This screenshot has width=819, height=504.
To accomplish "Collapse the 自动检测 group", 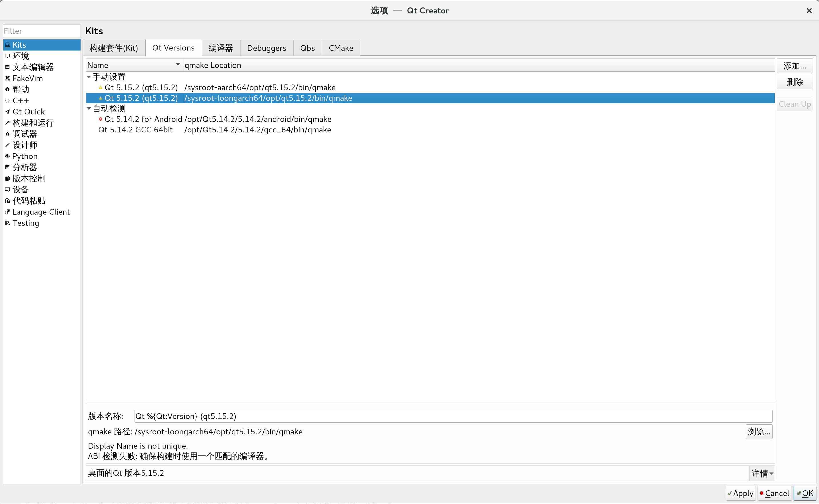I will point(89,108).
